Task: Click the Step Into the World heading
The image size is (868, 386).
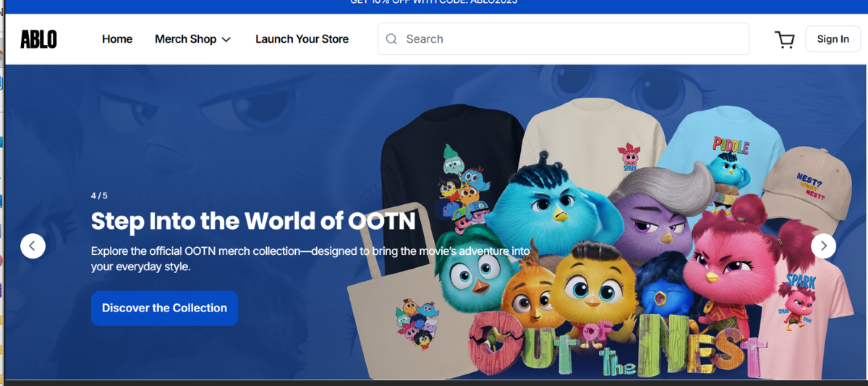Action: point(253,221)
